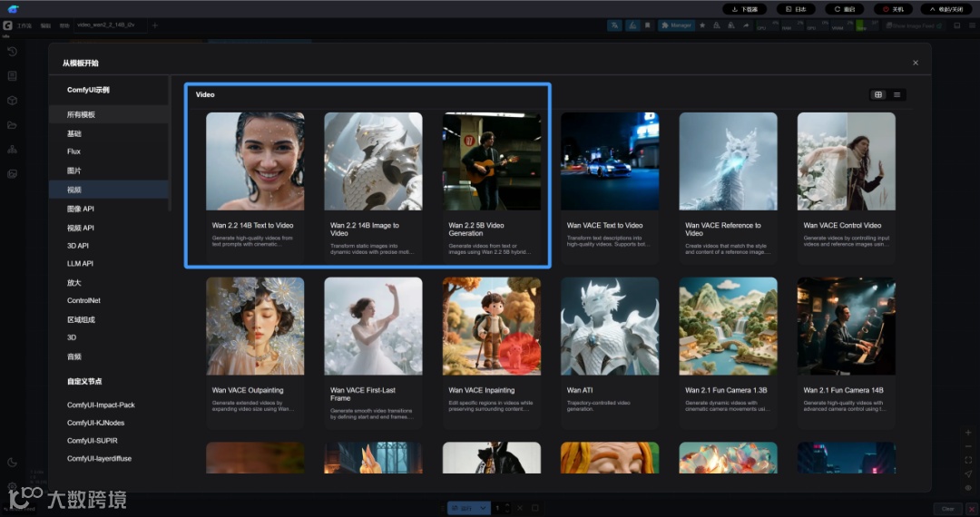Open Wan 2.2 14B Image to Video template
The height and width of the screenshot is (517, 980).
(373, 187)
